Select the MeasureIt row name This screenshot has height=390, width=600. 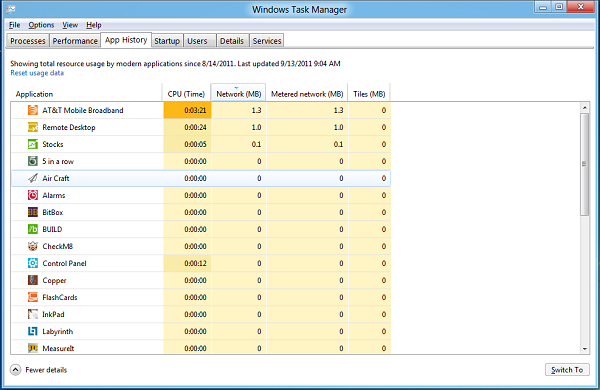click(58, 348)
